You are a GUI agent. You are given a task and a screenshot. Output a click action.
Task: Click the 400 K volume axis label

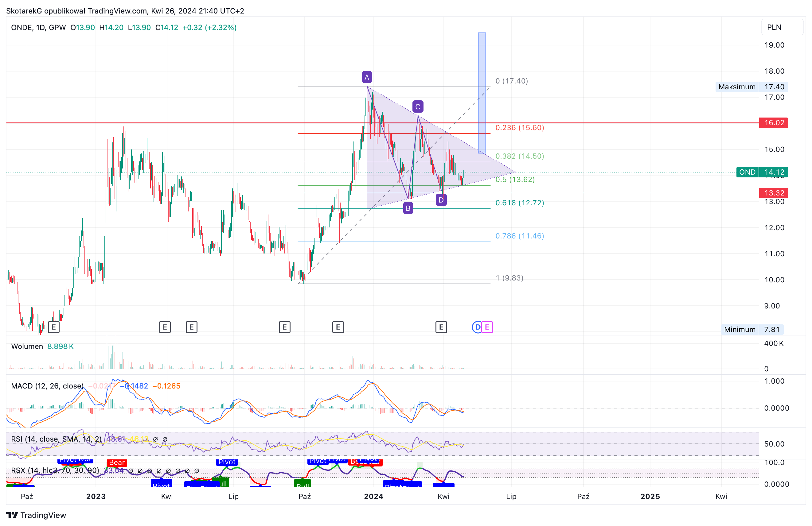(x=774, y=343)
